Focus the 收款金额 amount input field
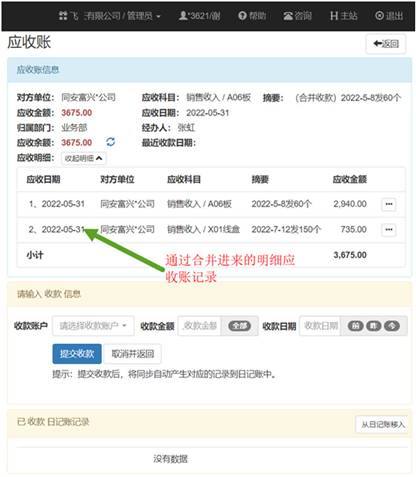This screenshot has height=477, width=416. pos(200,326)
